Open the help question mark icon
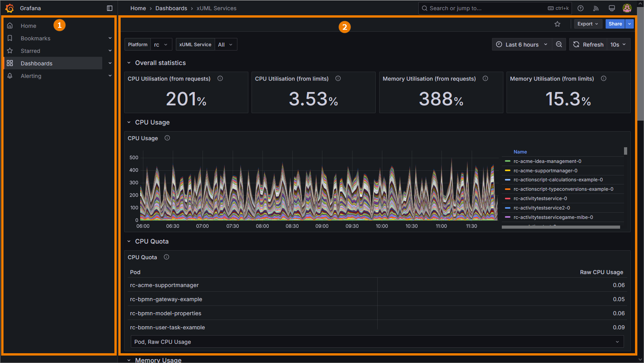This screenshot has height=363, width=644. (581, 8)
